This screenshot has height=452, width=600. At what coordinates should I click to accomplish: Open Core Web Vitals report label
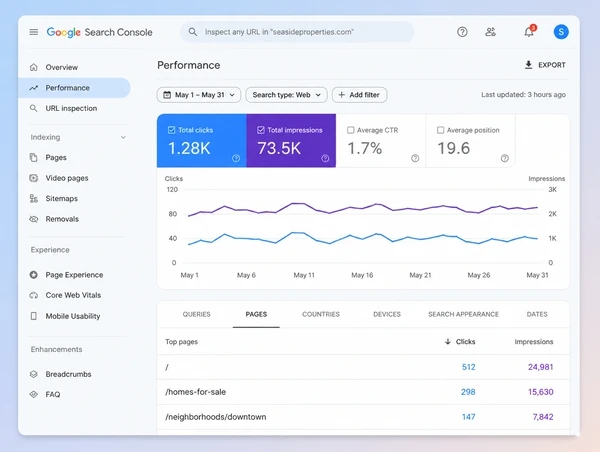coord(73,295)
